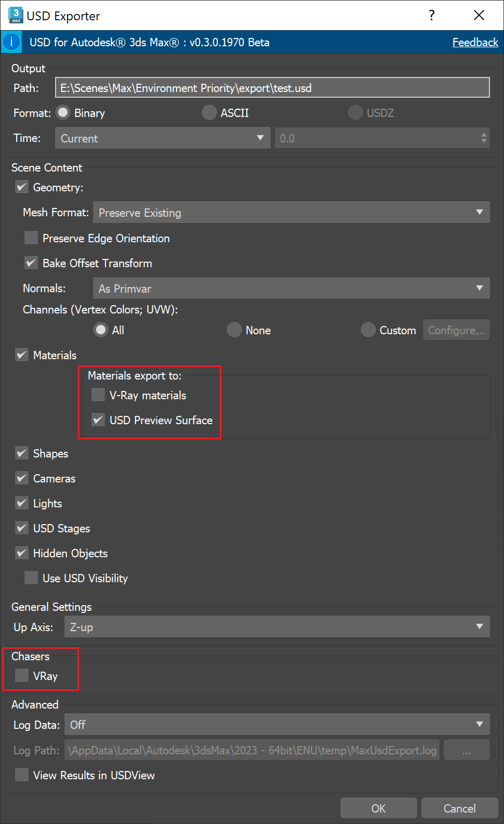The height and width of the screenshot is (824, 504).
Task: Click the blue info icon in banner
Action: [11, 42]
